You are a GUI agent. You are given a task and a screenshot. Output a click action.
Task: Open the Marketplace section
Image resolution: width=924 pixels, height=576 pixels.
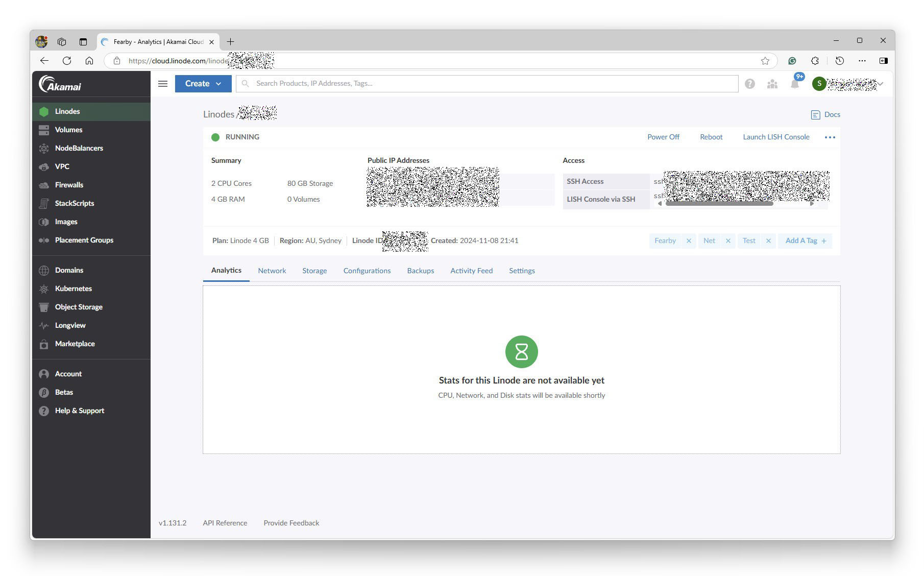[91, 344]
